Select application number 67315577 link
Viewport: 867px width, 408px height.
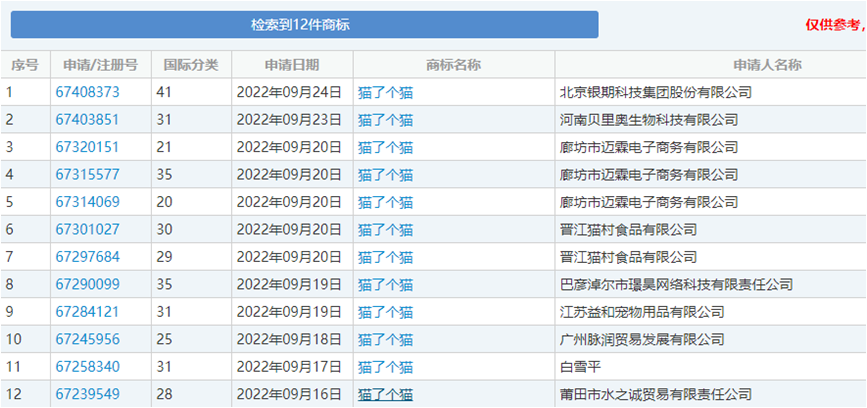tap(87, 175)
